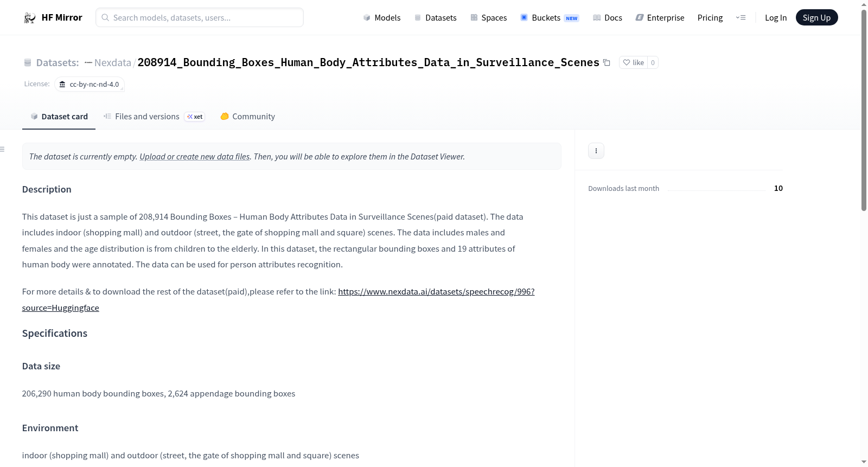Viewport: 868px width, 467px height.
Task: Click the HF Mirror home text link
Action: coord(62,18)
